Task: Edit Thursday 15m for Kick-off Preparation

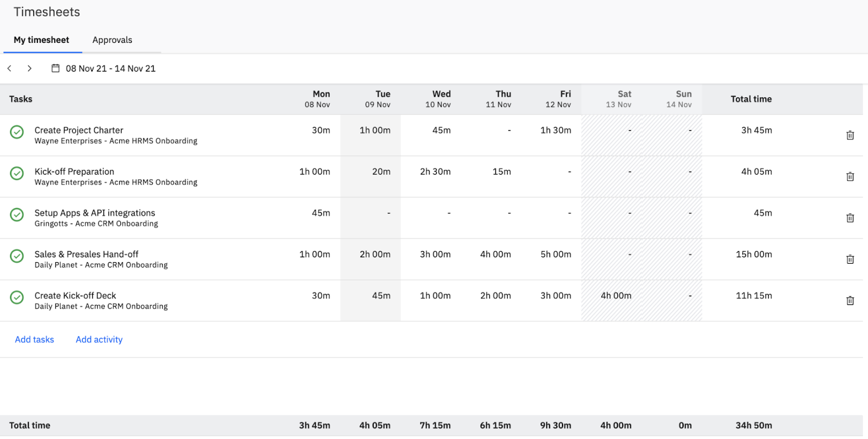Action: tap(501, 171)
